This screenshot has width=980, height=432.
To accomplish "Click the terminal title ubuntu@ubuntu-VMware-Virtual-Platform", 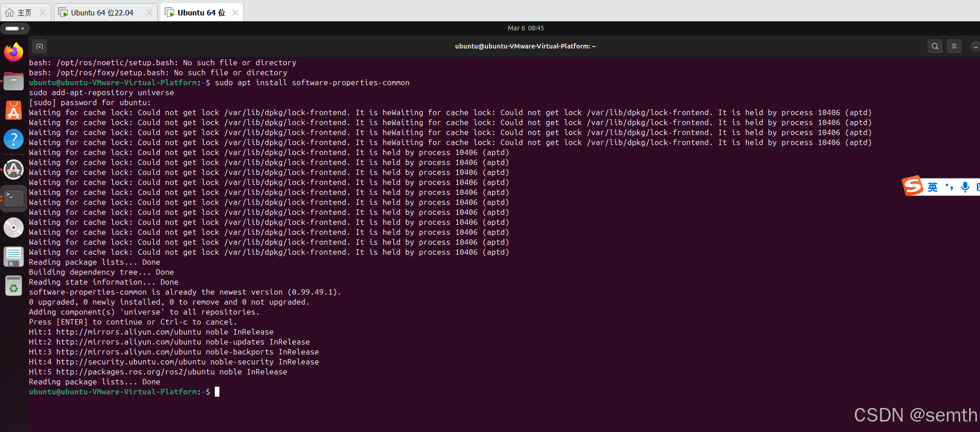I will (525, 46).
